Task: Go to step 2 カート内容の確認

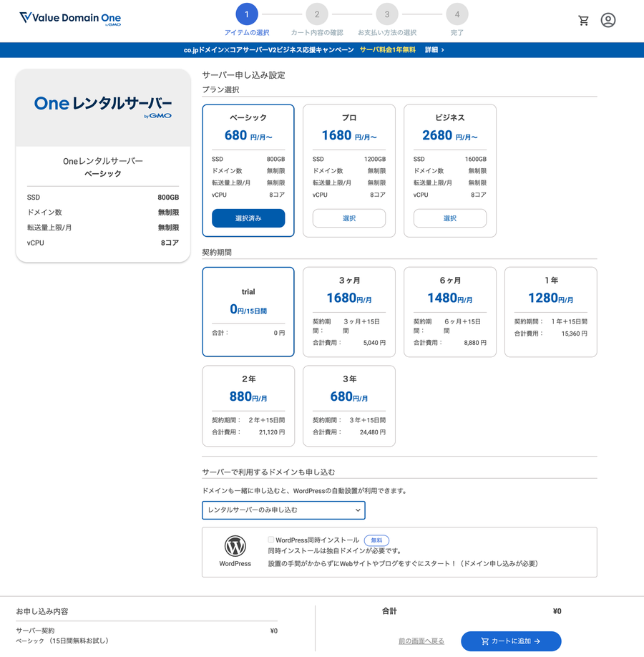Action: pos(317,19)
